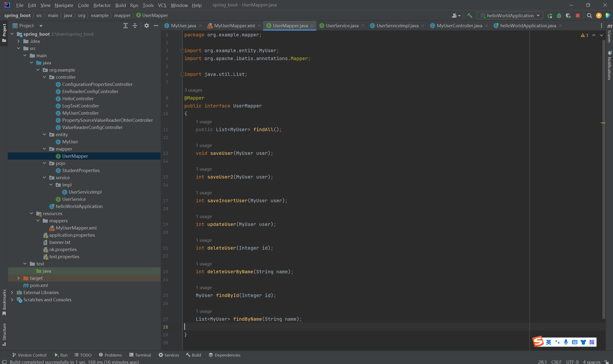Open Project panel settings gear

pos(147,26)
